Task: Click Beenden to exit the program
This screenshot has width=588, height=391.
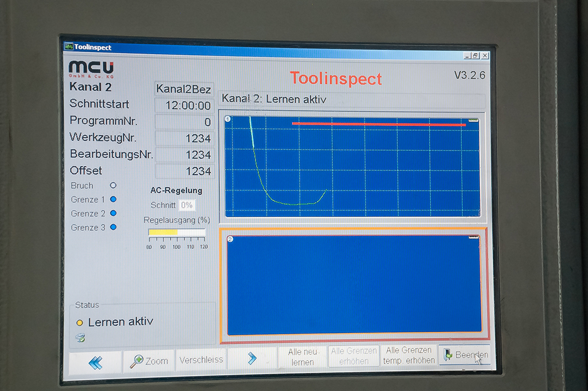Action: [465, 355]
